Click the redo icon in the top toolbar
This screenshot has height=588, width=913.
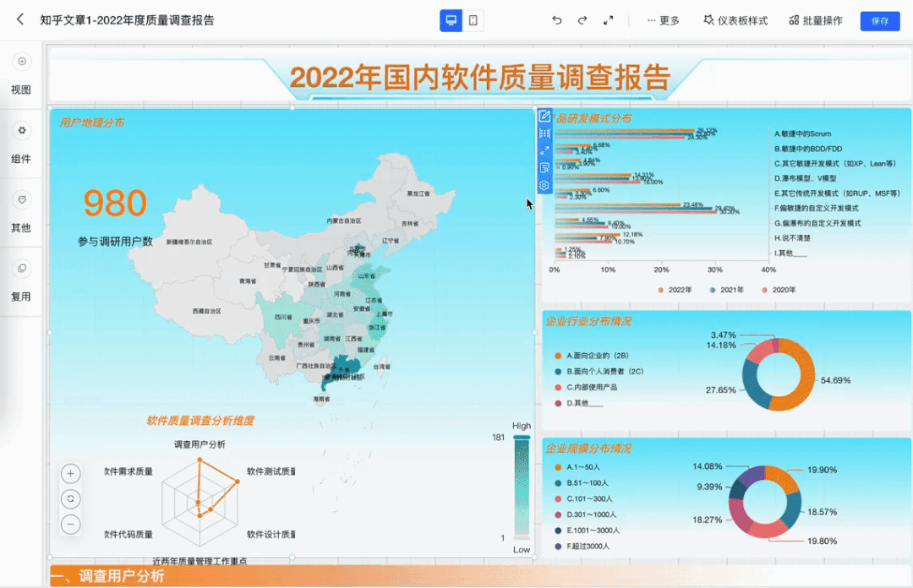pyautogui.click(x=582, y=20)
